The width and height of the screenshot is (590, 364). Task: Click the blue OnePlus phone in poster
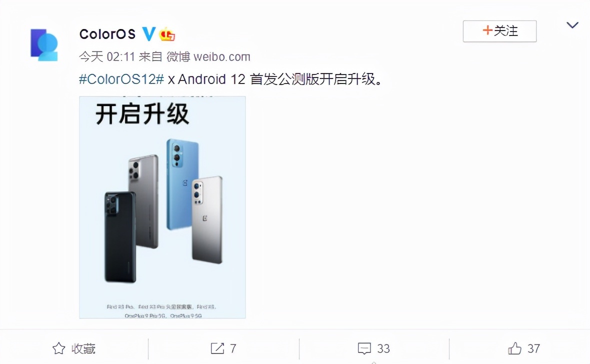pos(182,184)
